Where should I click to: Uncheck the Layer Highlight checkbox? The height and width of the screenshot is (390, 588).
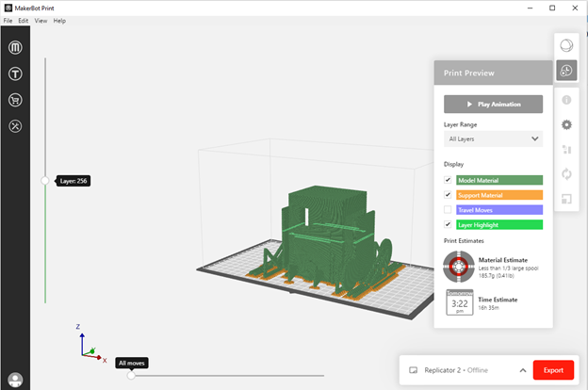click(x=448, y=224)
